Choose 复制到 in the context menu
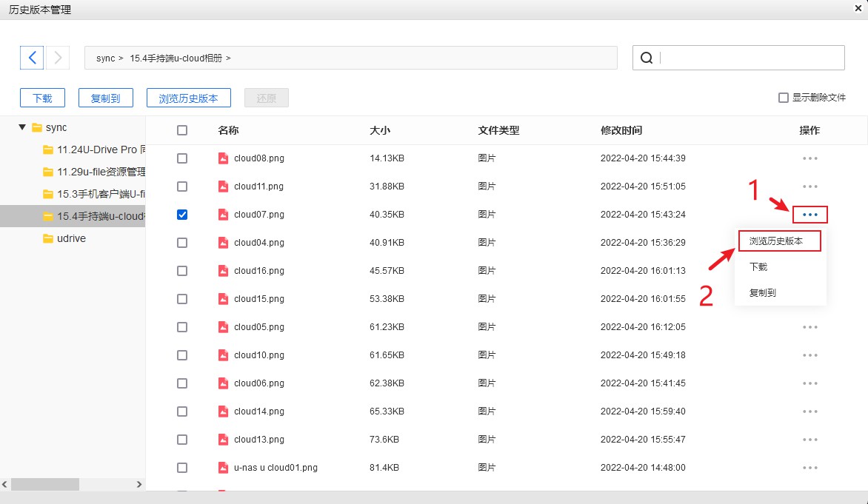 [x=762, y=293]
